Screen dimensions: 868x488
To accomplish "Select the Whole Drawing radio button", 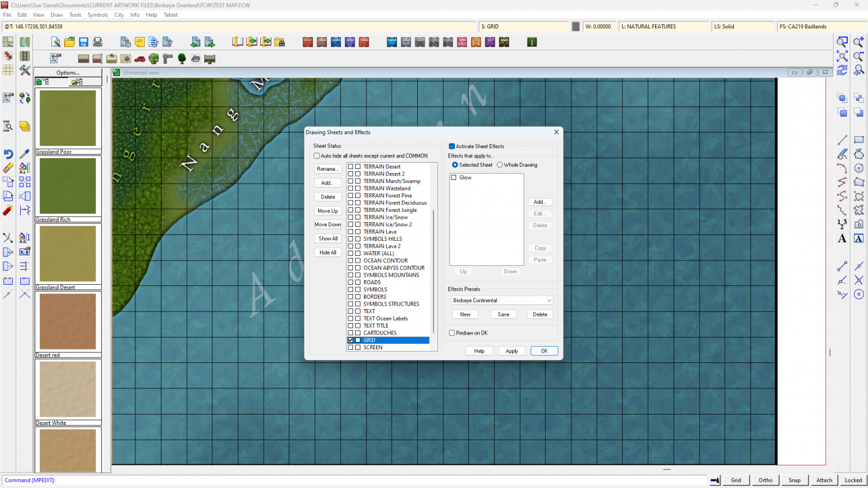I will [x=500, y=165].
